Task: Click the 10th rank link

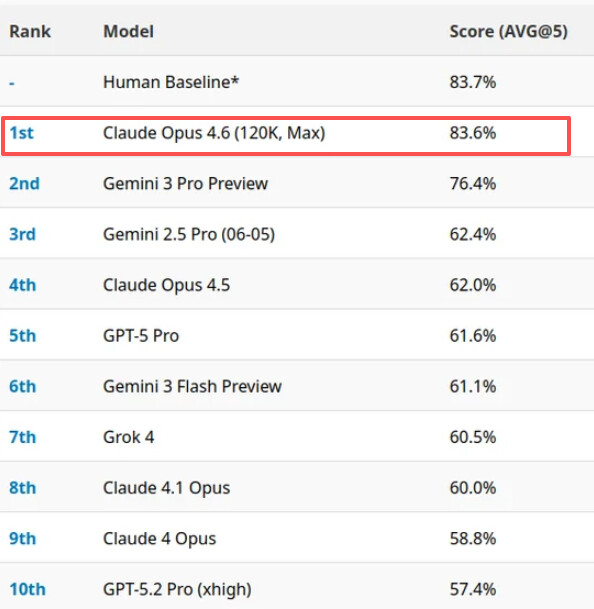Action: pyautogui.click(x=27, y=589)
